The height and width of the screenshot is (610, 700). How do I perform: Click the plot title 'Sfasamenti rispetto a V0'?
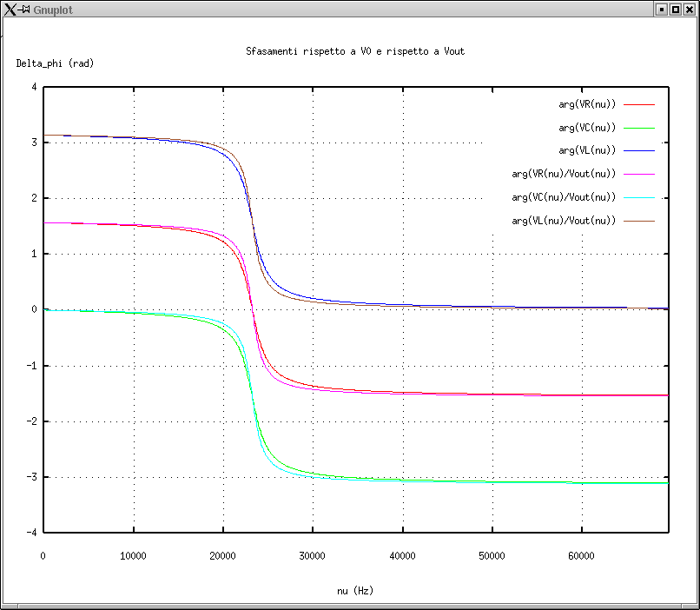point(355,52)
